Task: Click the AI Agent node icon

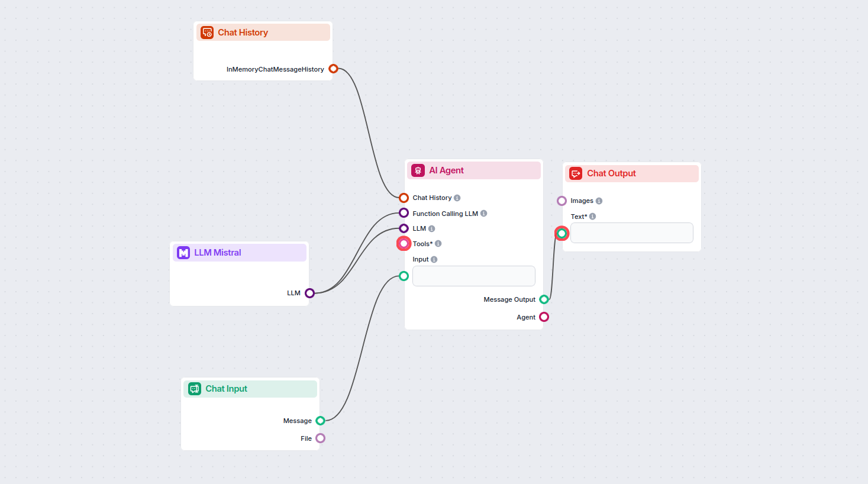Action: [x=418, y=170]
